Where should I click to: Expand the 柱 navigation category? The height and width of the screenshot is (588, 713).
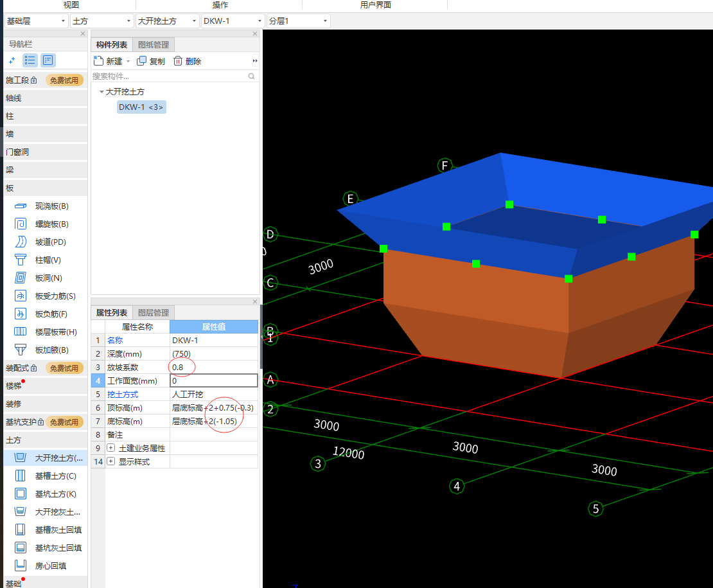(x=46, y=116)
